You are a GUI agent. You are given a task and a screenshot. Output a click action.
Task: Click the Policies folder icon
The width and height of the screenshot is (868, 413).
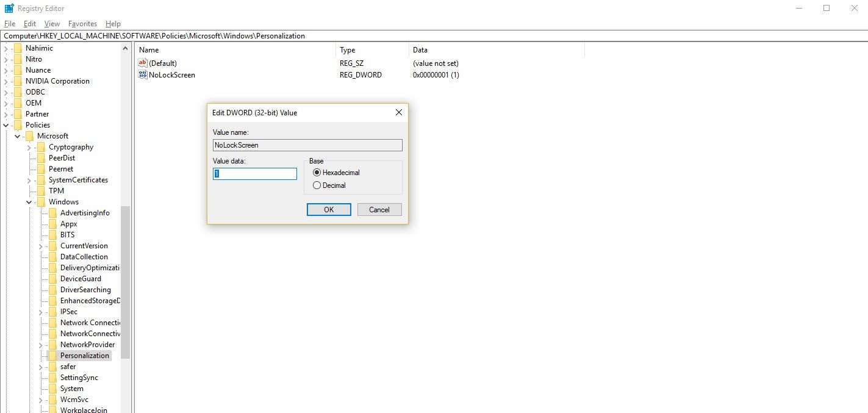(18, 125)
